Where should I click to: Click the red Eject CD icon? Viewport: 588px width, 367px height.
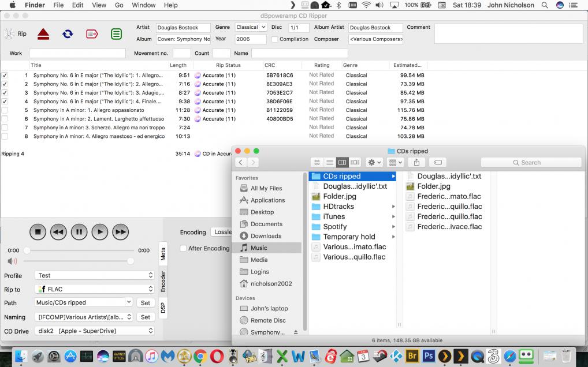[43, 34]
